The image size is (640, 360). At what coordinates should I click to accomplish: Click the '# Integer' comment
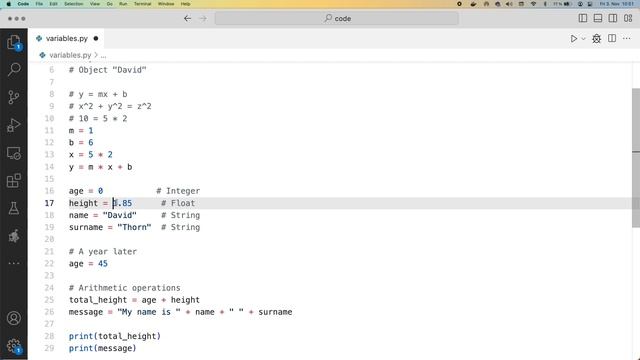pos(178,191)
